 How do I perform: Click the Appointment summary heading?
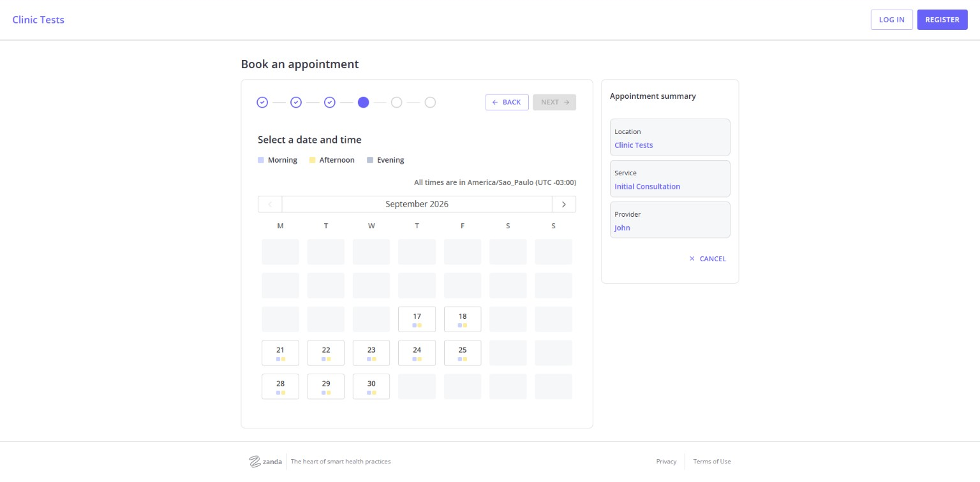(653, 96)
